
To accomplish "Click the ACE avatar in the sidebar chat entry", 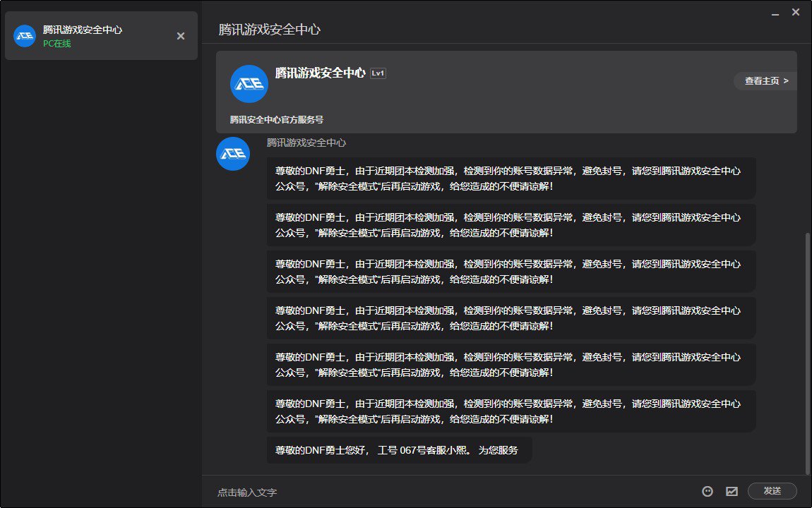I will tap(24, 36).
